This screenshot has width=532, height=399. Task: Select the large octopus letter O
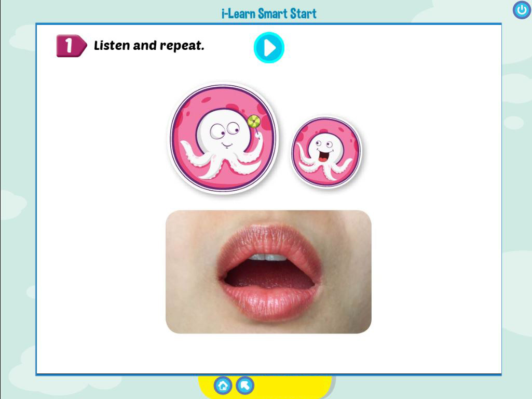224,138
